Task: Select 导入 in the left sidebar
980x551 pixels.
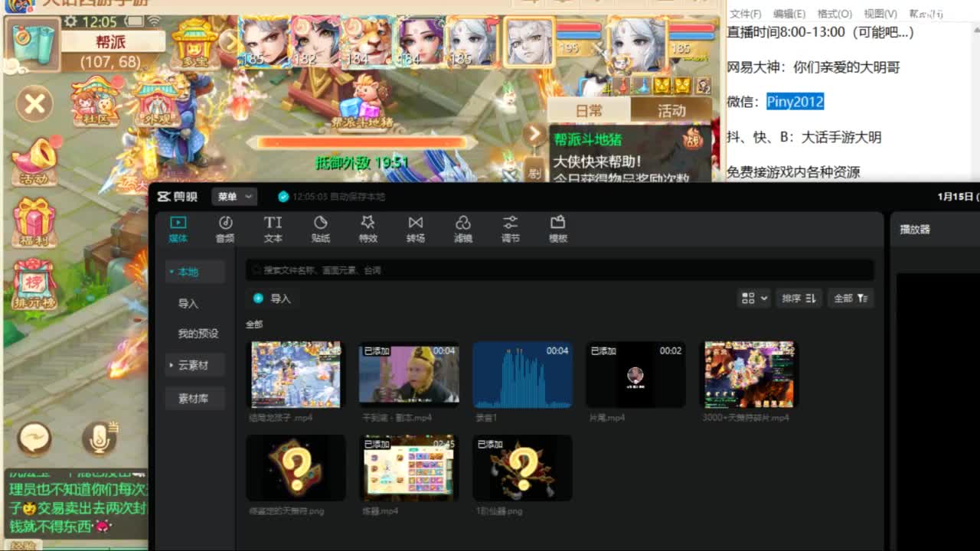Action: [188, 304]
